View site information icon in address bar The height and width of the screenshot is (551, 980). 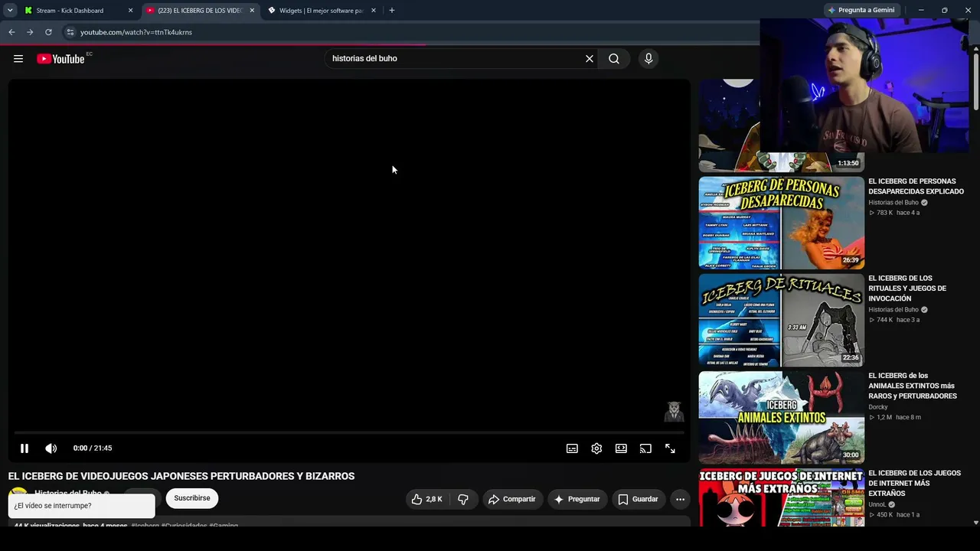[70, 32]
